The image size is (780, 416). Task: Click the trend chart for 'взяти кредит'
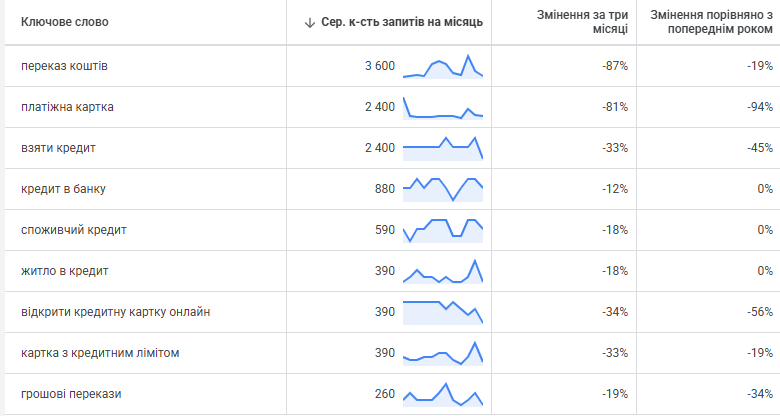point(443,148)
